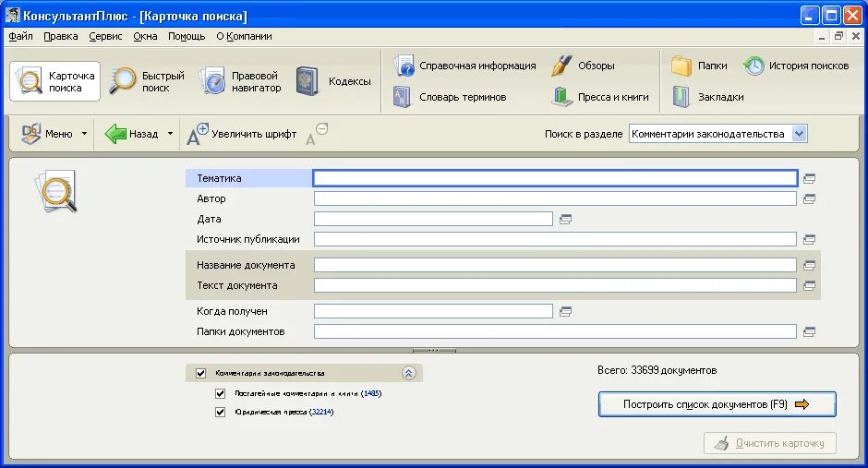Open selection list icon for Тематика field
868x468 pixels.
point(809,179)
